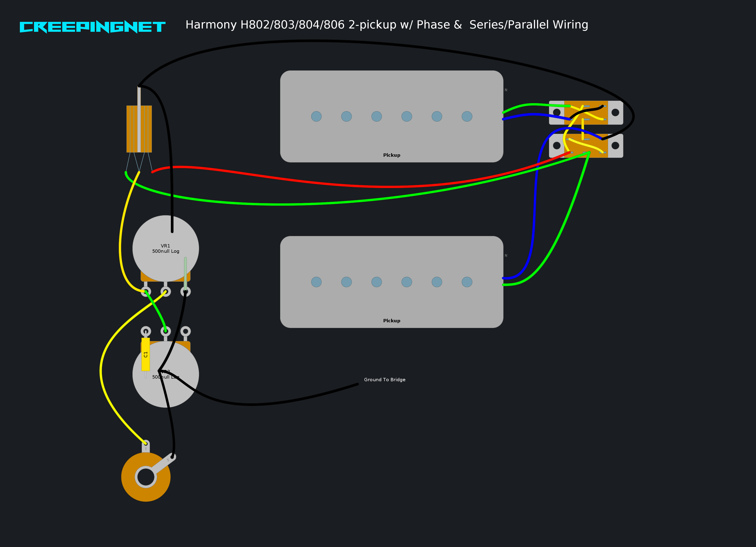This screenshot has height=547, width=756.
Task: Click the CreepingNet logo
Action: click(x=92, y=27)
